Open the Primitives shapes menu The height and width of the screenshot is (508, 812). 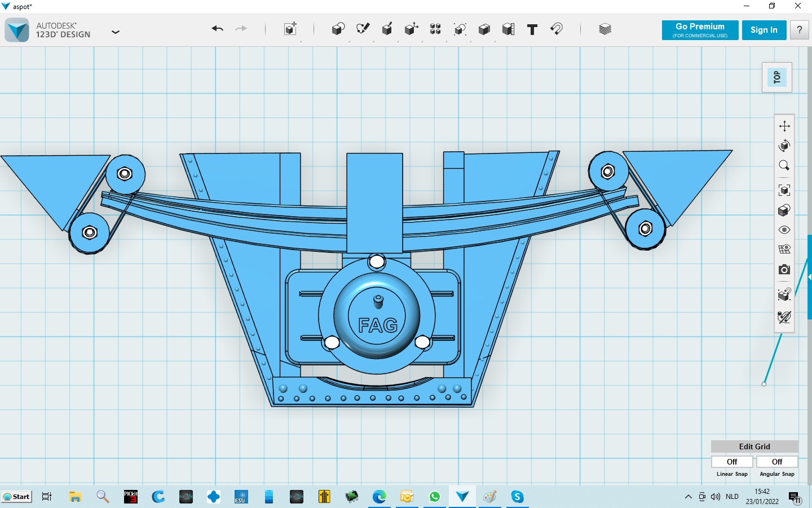pyautogui.click(x=338, y=29)
